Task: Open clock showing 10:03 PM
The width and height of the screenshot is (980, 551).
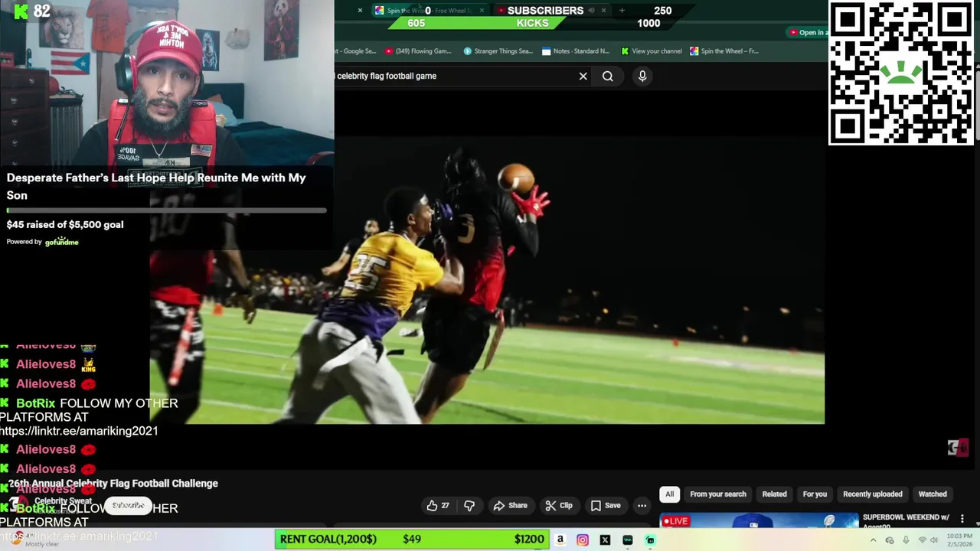Action: [x=960, y=540]
